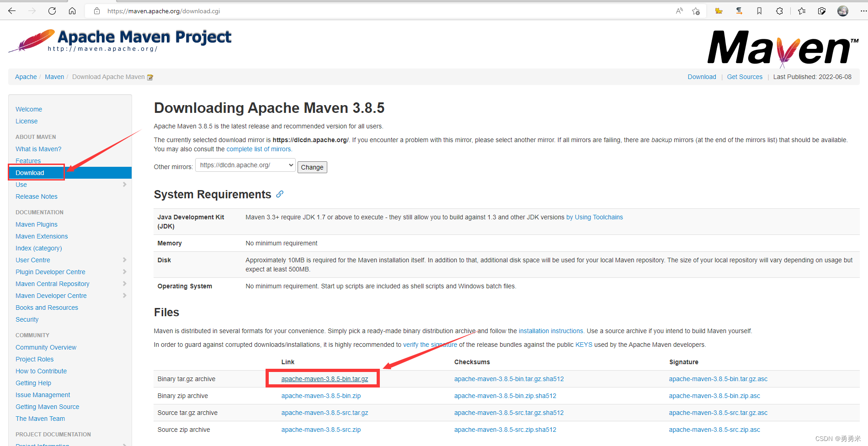Expand the Use submenu chevron
Image resolution: width=868 pixels, height=446 pixels.
point(124,185)
